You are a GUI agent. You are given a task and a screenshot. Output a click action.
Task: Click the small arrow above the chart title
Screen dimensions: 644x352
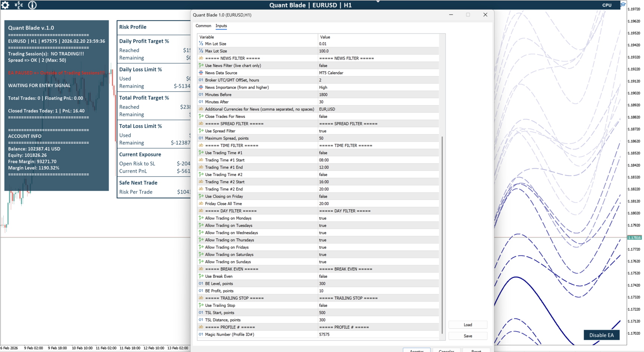click(x=378, y=1)
